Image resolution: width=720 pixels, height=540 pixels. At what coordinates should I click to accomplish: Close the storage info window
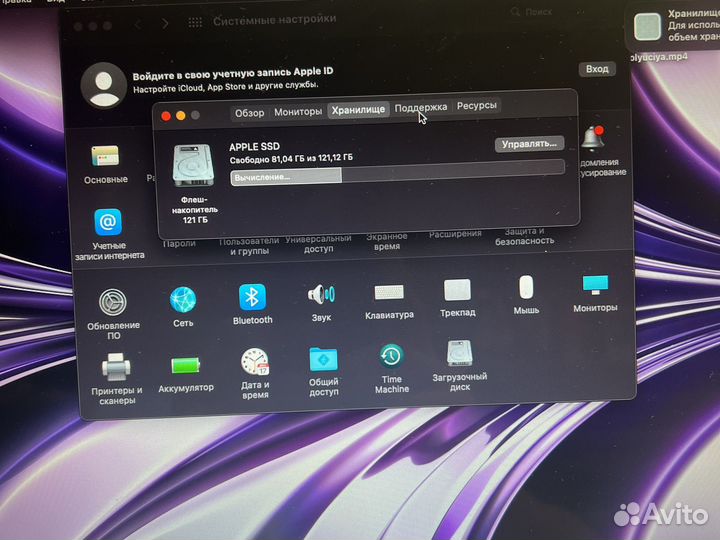166,117
